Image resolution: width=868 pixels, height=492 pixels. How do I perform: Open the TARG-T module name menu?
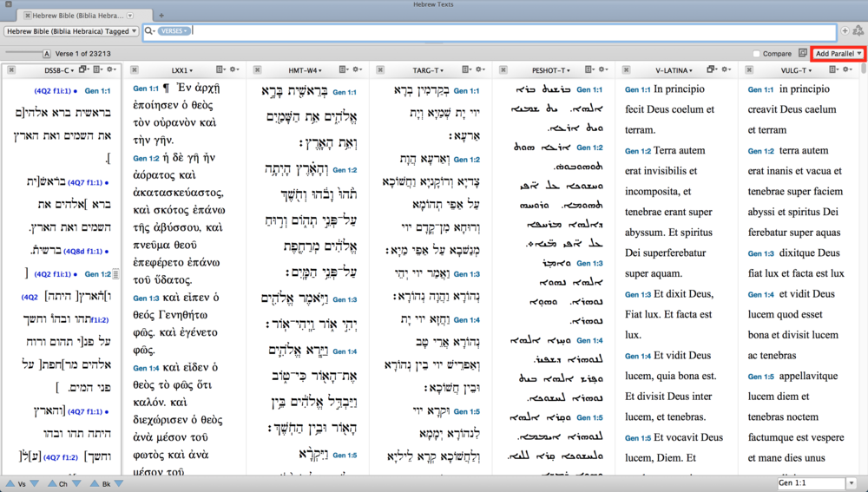(x=429, y=69)
